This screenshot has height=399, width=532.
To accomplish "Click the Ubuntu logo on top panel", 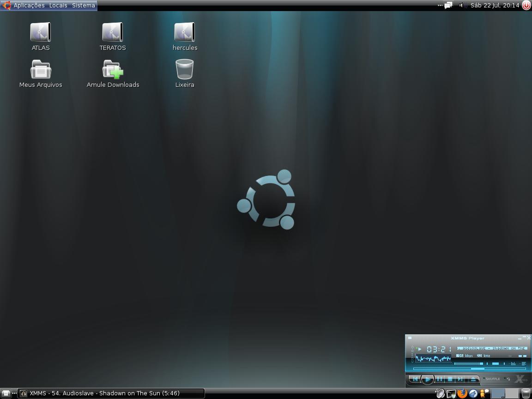I will (x=6, y=6).
